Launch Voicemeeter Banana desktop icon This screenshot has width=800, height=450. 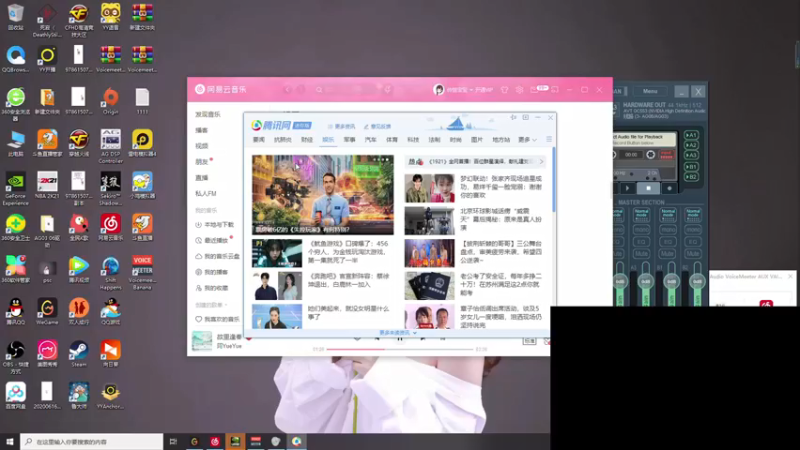click(142, 273)
